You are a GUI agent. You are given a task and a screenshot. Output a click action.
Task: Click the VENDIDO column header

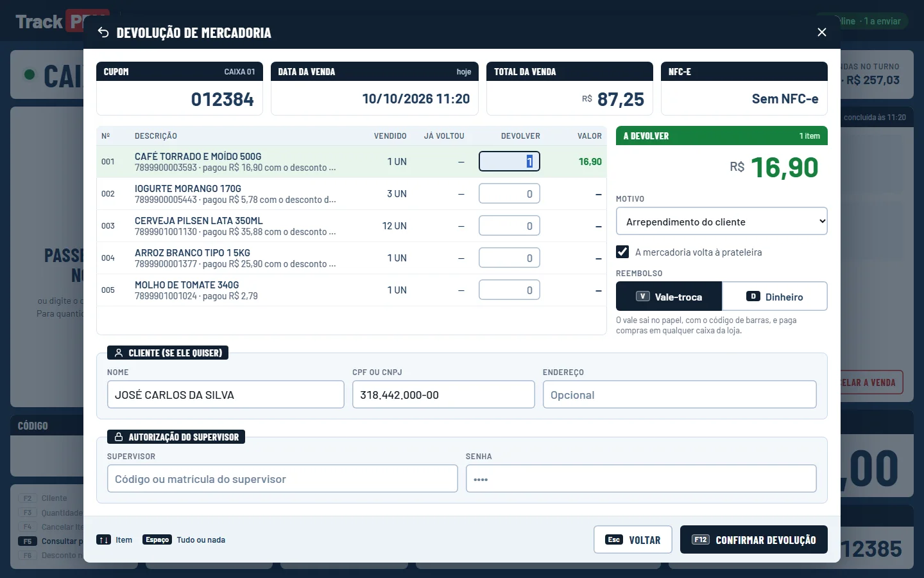click(390, 136)
